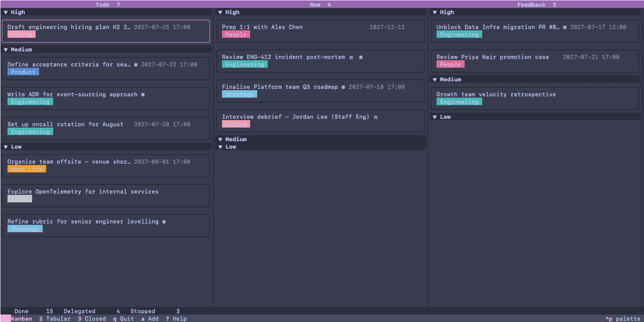Select 'Explore OpenTelemetry for internal services' card
644x322 pixels.
[106, 195]
